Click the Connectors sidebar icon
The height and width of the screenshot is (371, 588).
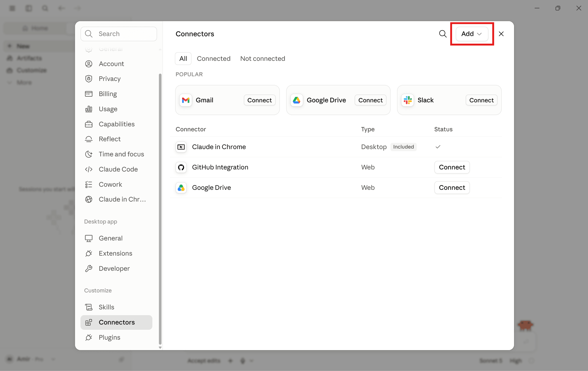(89, 322)
